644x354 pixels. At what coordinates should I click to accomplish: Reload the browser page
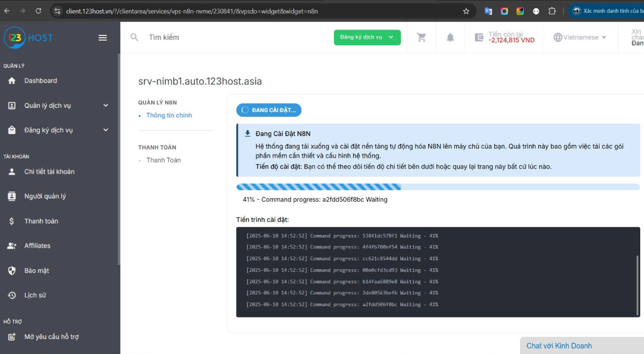[x=38, y=11]
